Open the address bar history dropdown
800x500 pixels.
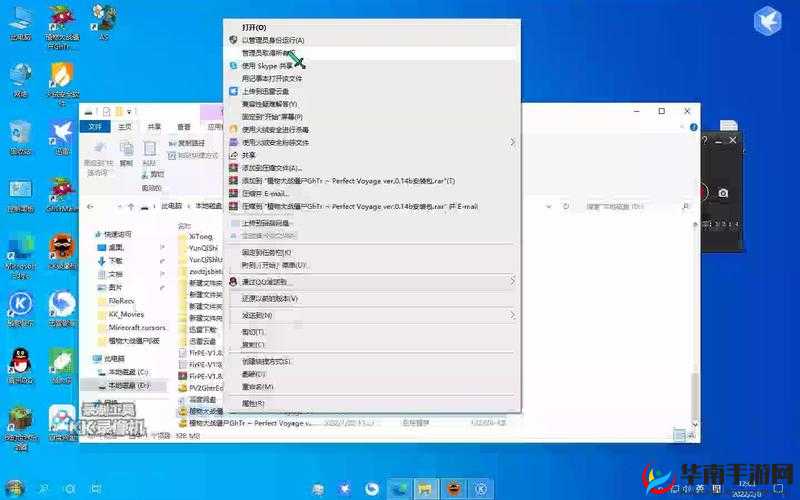(x=548, y=207)
